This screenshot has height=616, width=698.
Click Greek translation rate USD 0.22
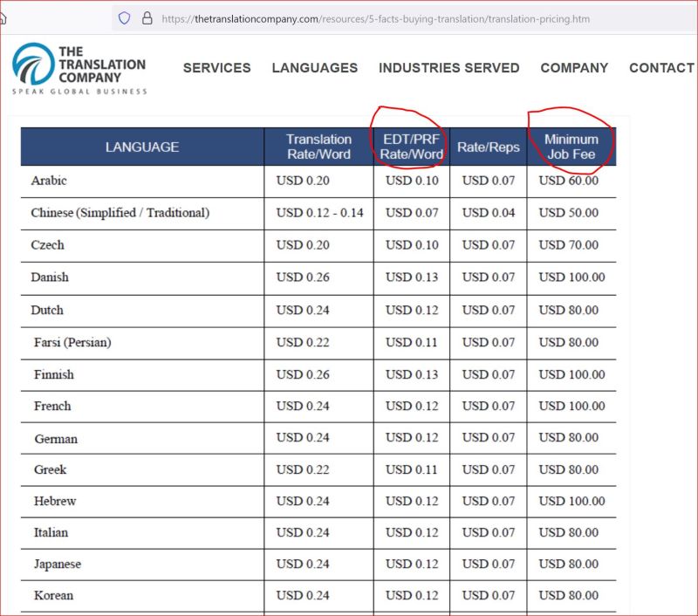click(x=303, y=469)
